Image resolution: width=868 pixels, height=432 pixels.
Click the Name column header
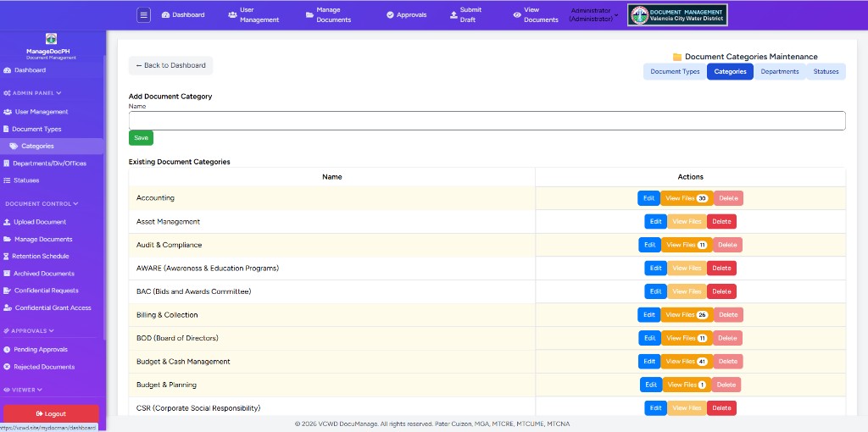(x=332, y=177)
